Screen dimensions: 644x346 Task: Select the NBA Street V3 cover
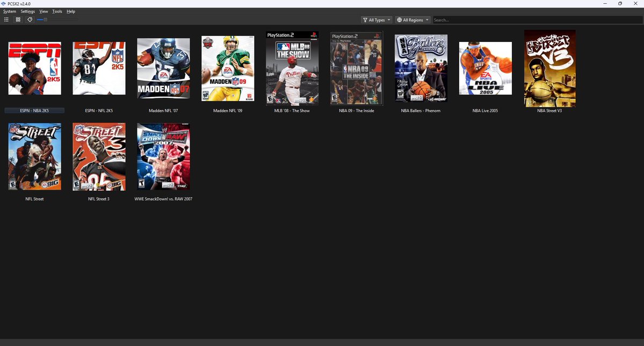coord(550,68)
